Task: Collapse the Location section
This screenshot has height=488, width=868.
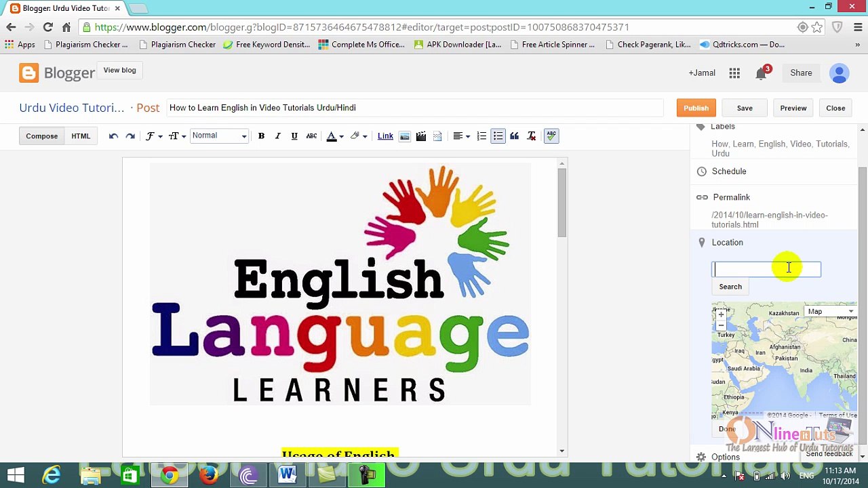Action: click(727, 243)
